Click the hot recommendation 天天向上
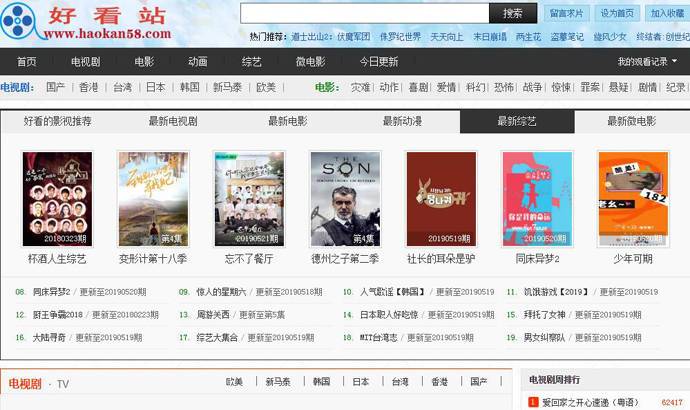 447,37
